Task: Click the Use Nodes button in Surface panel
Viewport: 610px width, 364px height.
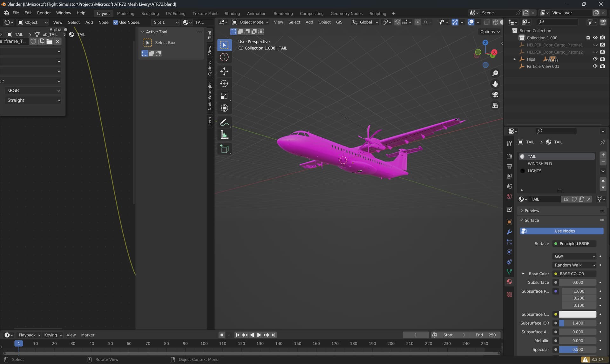Action: click(561, 231)
